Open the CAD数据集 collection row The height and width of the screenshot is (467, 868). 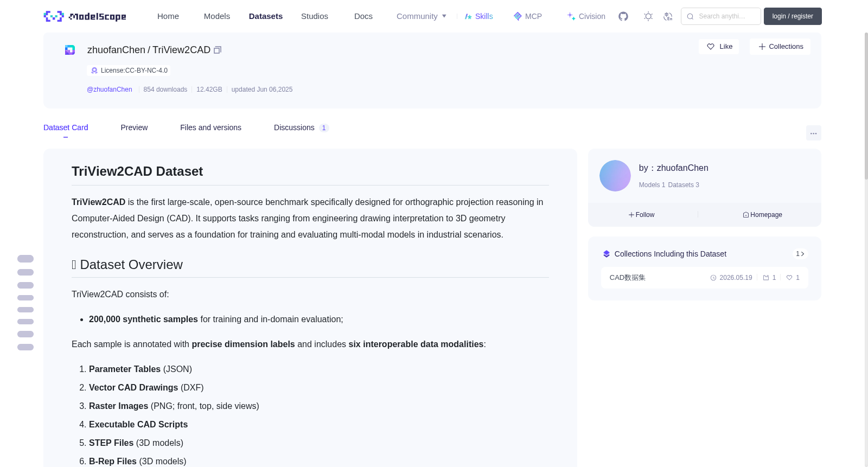pos(704,278)
